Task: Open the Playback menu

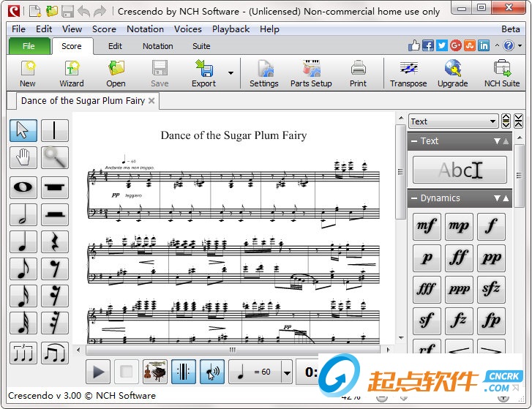Action: (x=231, y=29)
